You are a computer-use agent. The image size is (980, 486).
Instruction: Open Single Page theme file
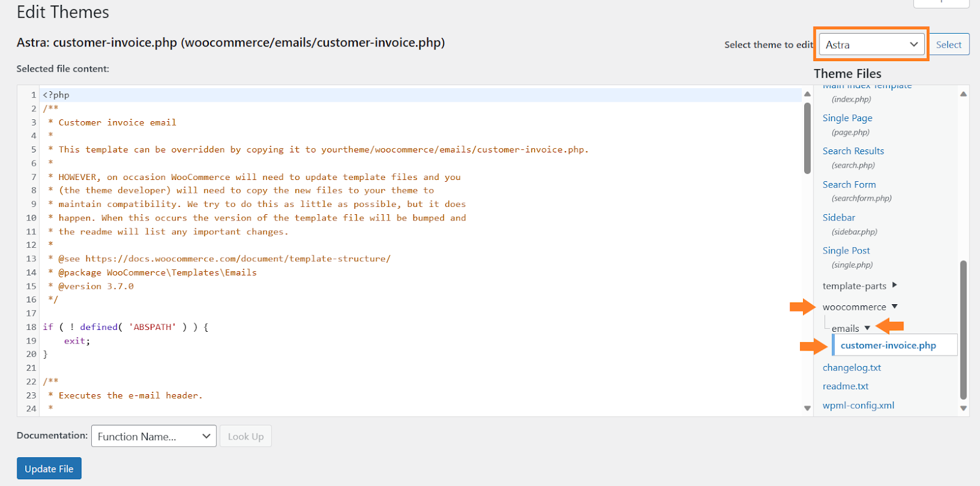click(847, 118)
